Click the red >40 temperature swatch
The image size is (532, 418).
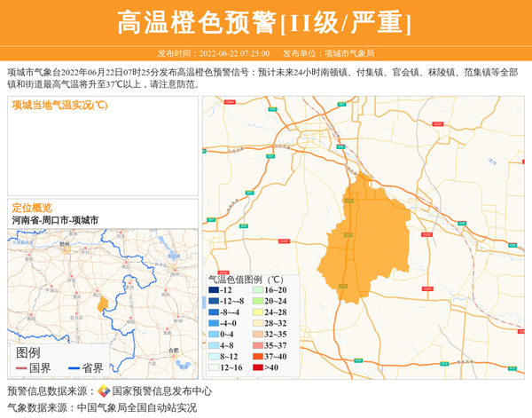[x=258, y=367]
